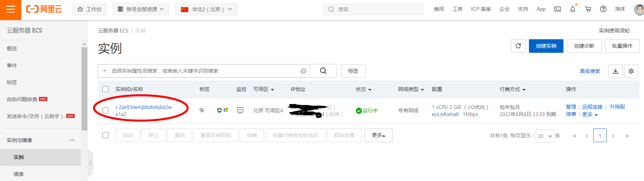Screen dimensions: 644x181
Task: Click the sidebar scrollbar
Action: pos(84,89)
